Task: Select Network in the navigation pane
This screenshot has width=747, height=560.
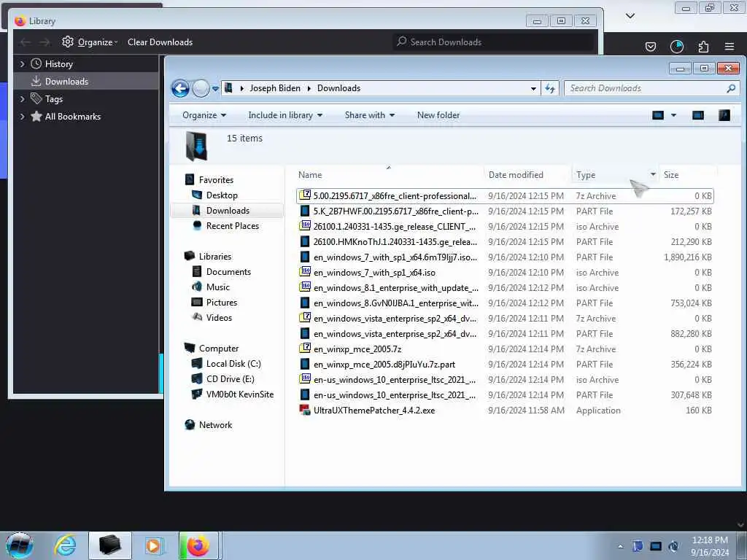Action: coord(215,425)
